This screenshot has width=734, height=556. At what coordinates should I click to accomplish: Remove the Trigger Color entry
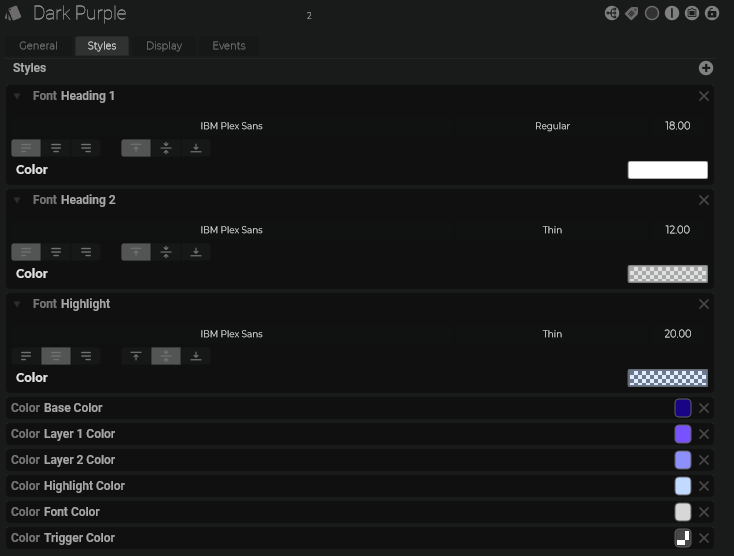click(x=704, y=538)
